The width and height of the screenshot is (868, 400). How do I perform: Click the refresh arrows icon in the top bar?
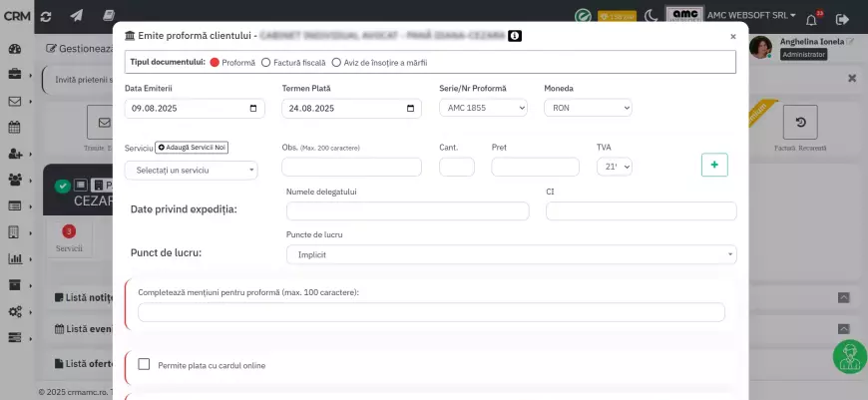pyautogui.click(x=47, y=16)
